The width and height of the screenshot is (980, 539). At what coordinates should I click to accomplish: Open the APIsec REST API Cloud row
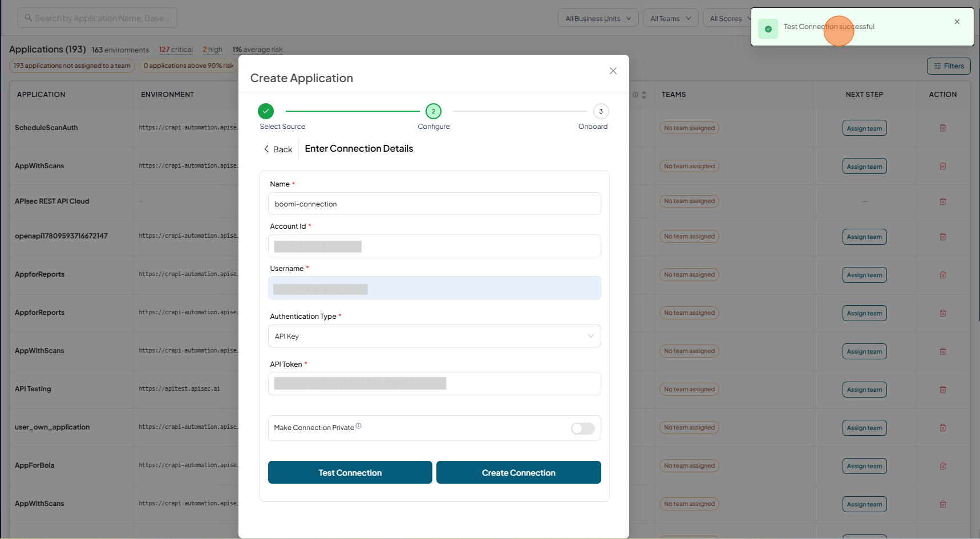(x=52, y=201)
